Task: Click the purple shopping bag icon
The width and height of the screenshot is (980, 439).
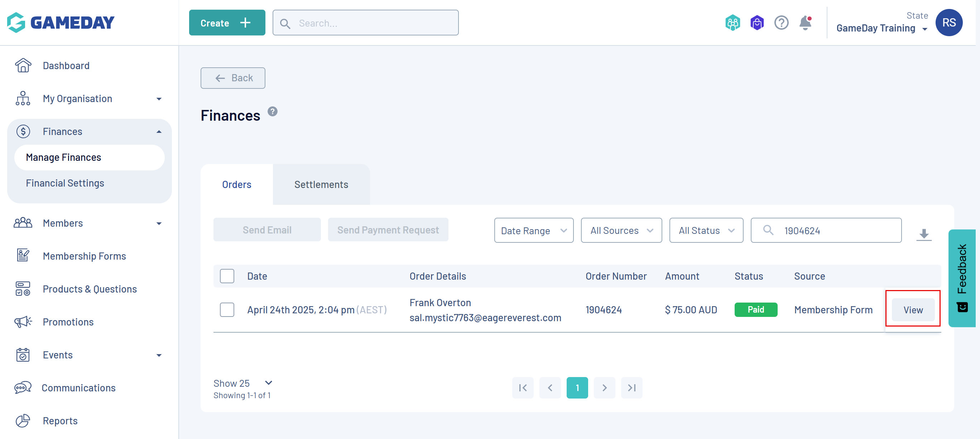Action: 757,23
